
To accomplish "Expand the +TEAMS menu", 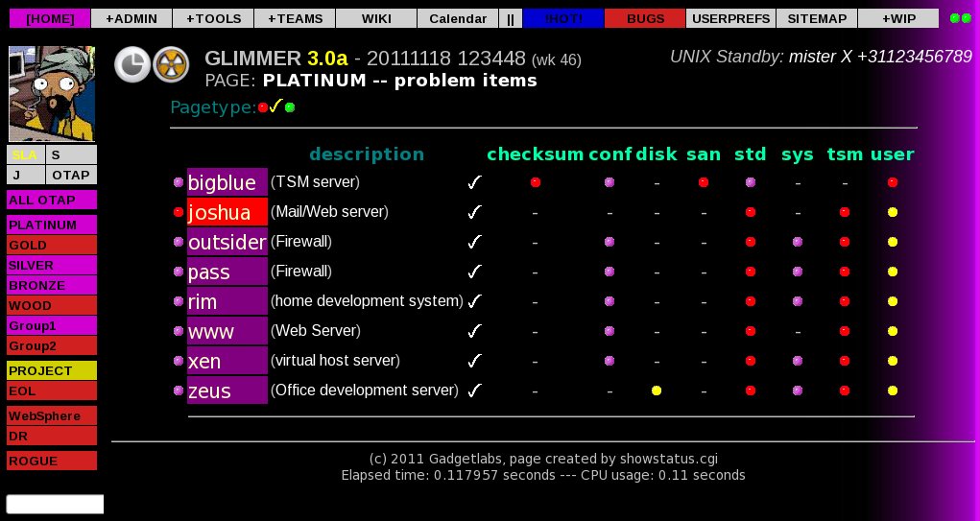I will tap(295, 18).
